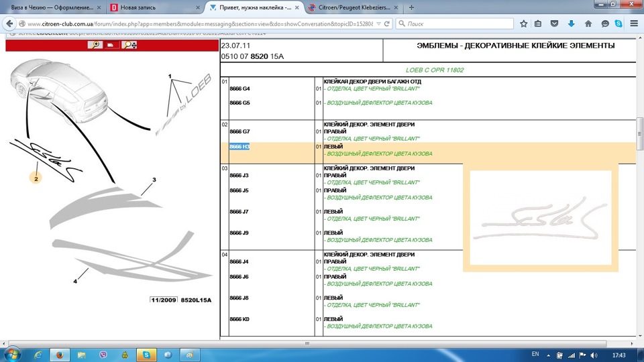Select part number 8666 J5
This screenshot has height=362, width=644.
(239, 190)
